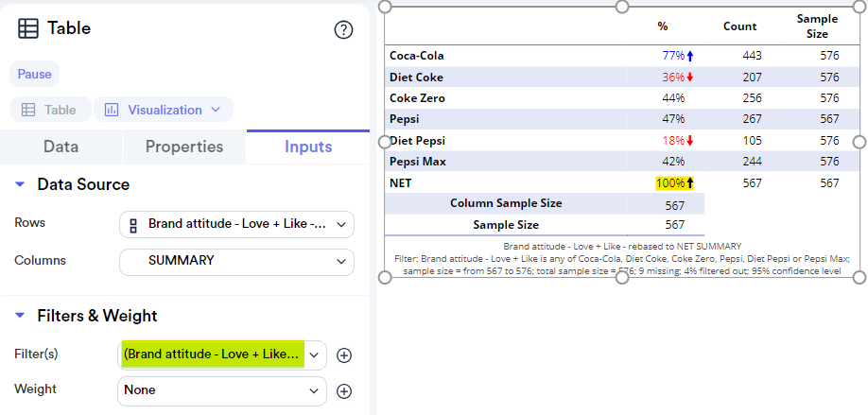
Task: Click the Pepsi Max row label
Action: (x=418, y=163)
